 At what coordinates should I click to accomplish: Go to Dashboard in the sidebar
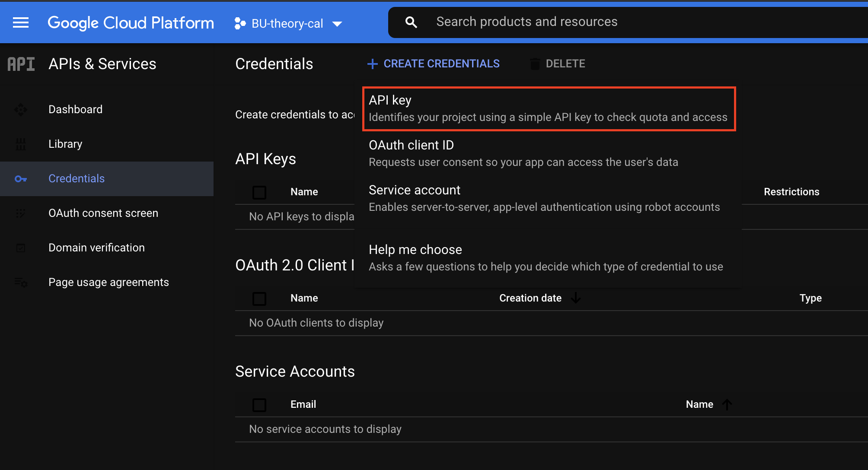pyautogui.click(x=107, y=110)
